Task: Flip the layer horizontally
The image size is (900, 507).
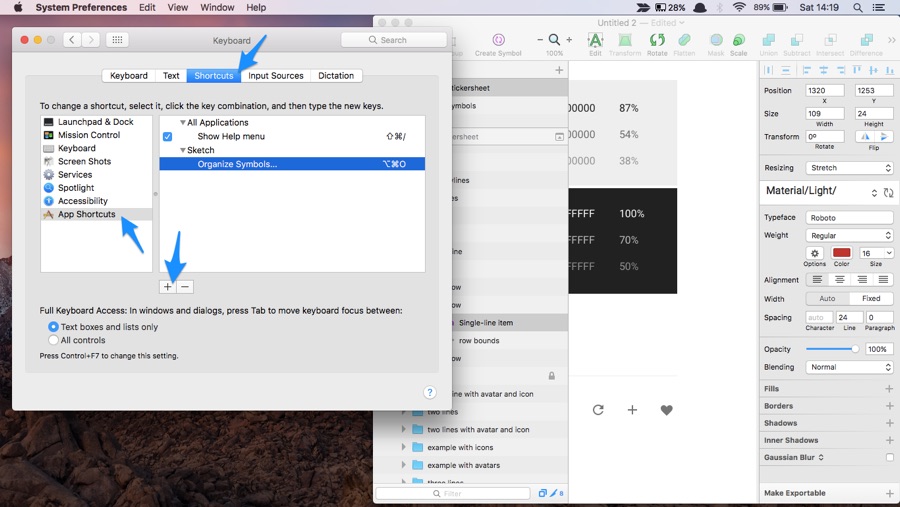Action: [865, 137]
